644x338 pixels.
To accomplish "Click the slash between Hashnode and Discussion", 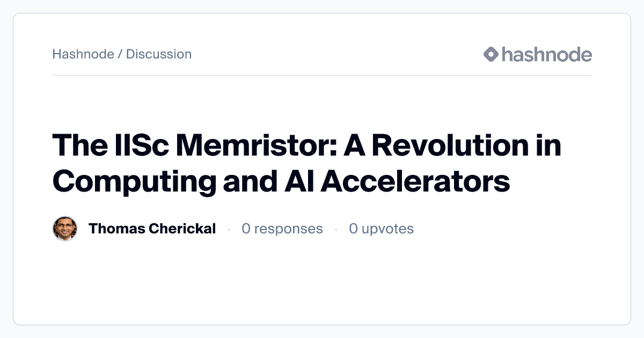I will pyautogui.click(x=120, y=54).
